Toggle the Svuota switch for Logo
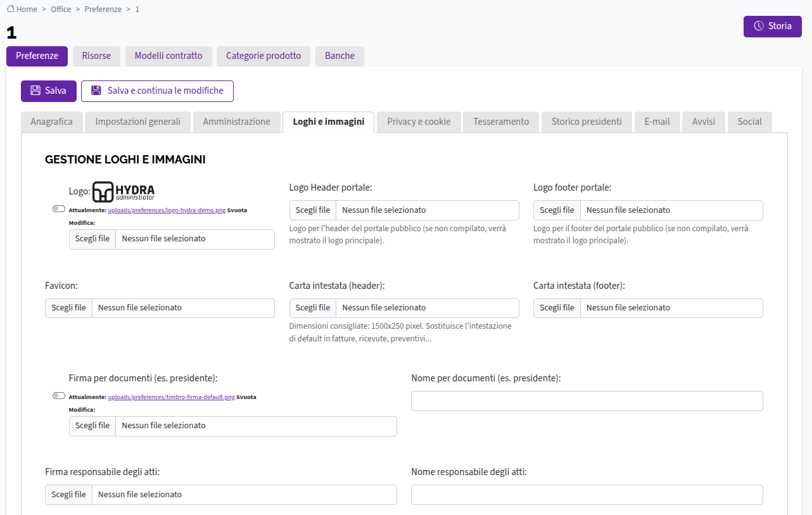This screenshot has height=515, width=812. [x=59, y=208]
